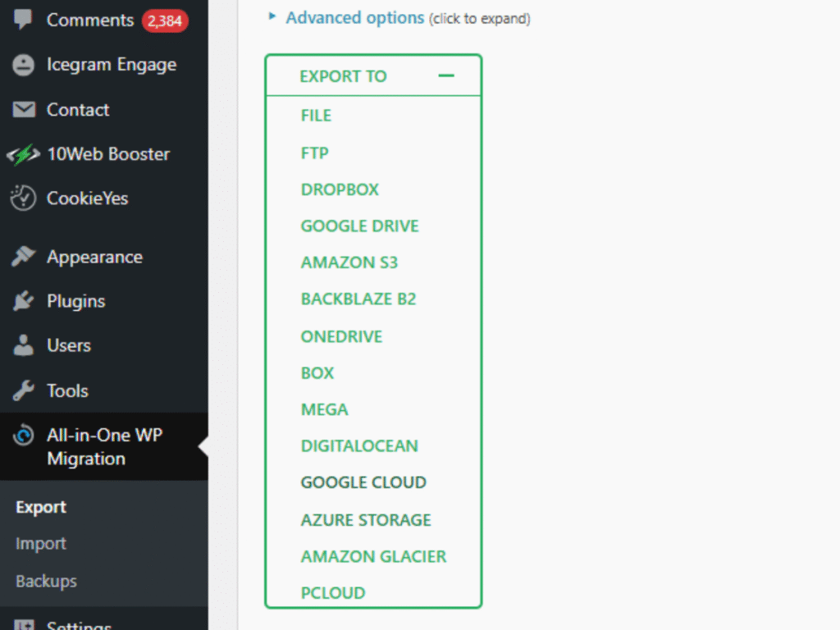Viewport: 840px width, 630px height.
Task: Choose PCLOUD export option
Action: (333, 593)
